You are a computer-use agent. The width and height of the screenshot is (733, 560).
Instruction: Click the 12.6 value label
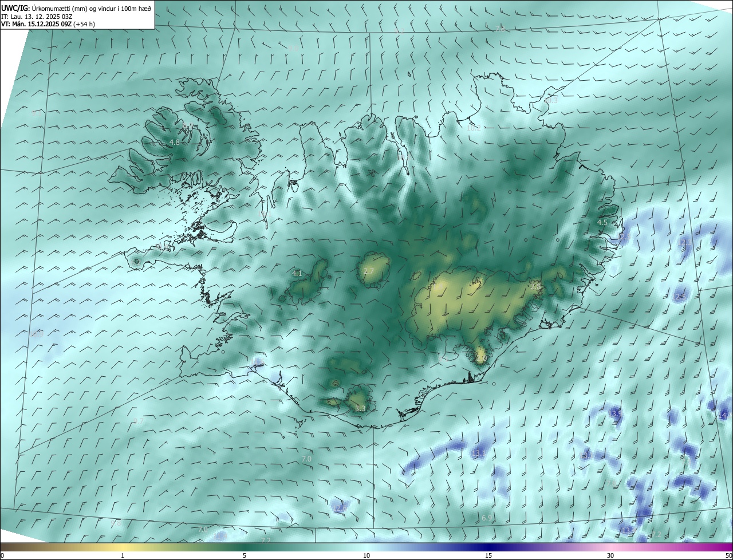(340, 508)
